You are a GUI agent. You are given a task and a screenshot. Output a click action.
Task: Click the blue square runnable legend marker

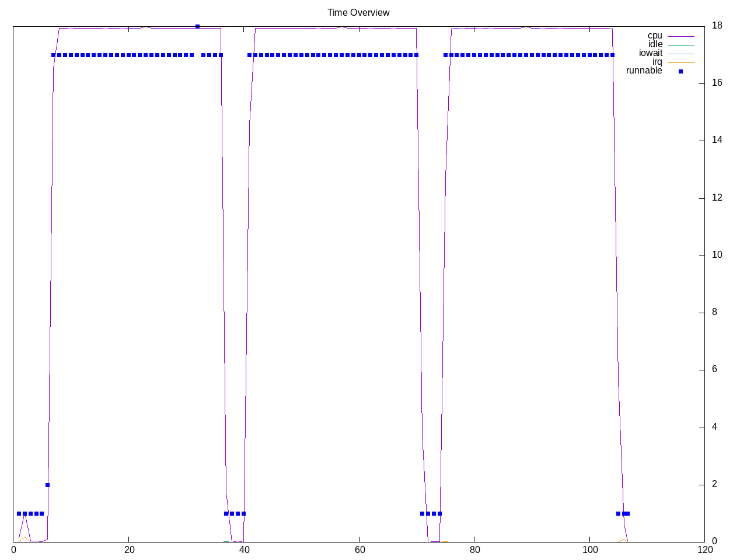[x=680, y=71]
